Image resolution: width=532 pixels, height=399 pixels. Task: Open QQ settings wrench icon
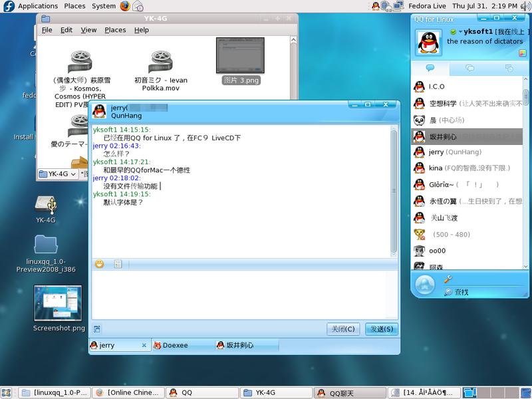448,279
